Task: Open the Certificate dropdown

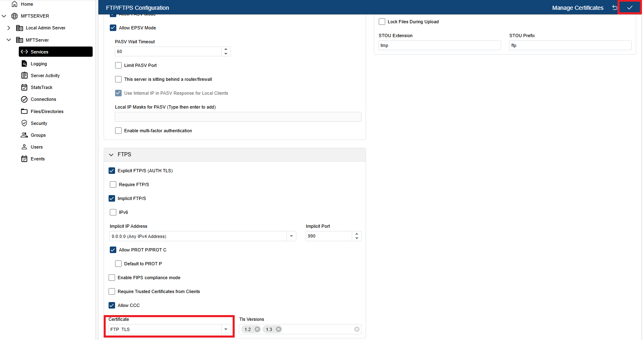Action: 226,329
